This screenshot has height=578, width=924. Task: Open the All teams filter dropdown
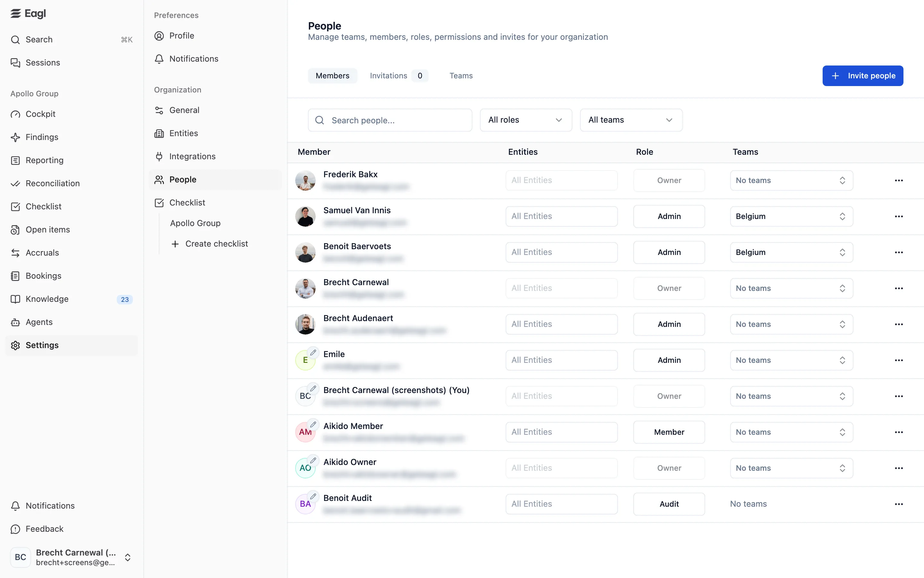[631, 120]
